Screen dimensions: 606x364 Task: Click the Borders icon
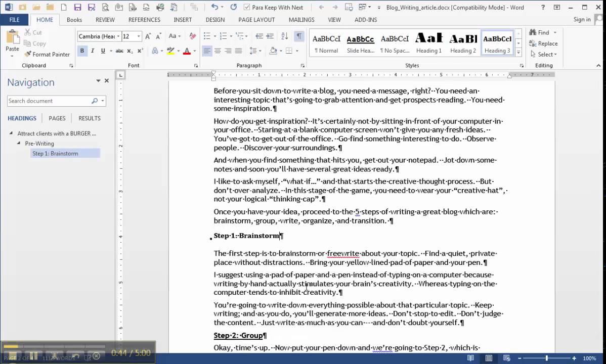(289, 51)
